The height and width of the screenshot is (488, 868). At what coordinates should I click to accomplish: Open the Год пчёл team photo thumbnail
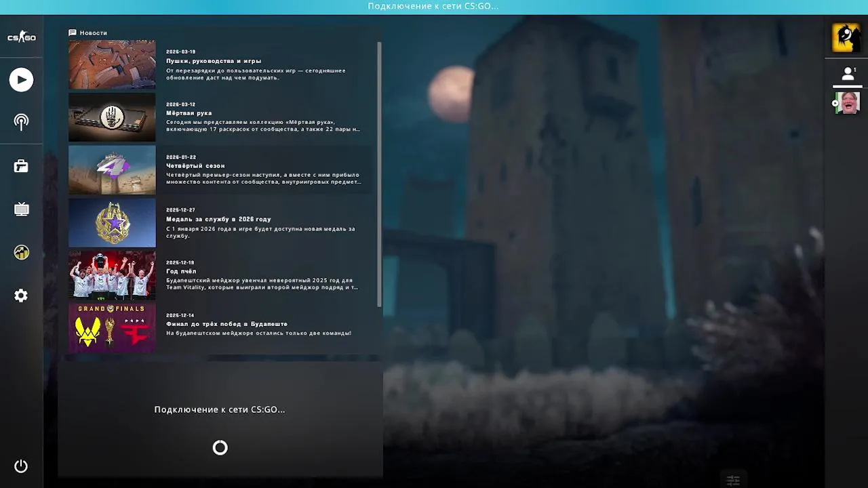click(112, 275)
